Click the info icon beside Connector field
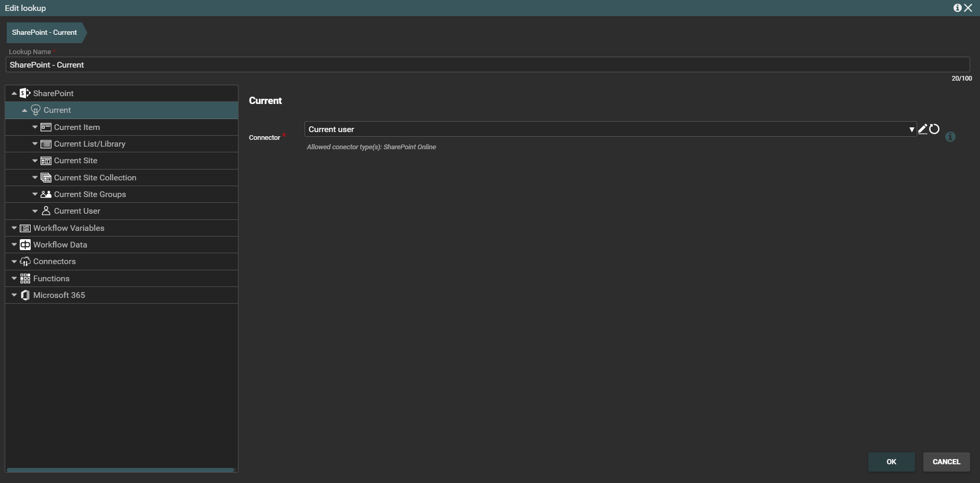The image size is (980, 483). [x=950, y=137]
